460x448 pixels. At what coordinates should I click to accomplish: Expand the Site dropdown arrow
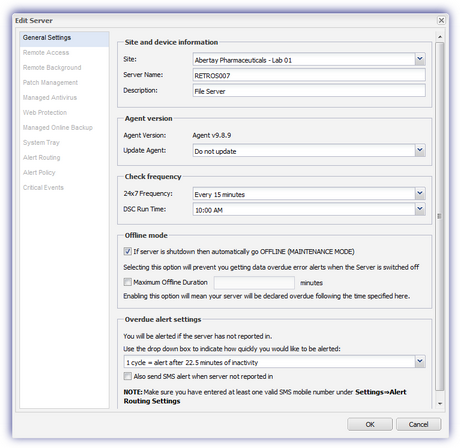point(420,59)
